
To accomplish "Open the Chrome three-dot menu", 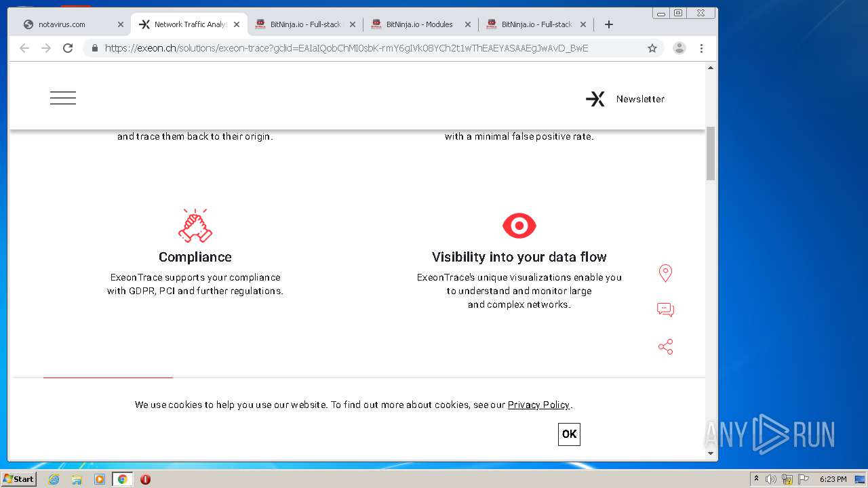I will [702, 48].
